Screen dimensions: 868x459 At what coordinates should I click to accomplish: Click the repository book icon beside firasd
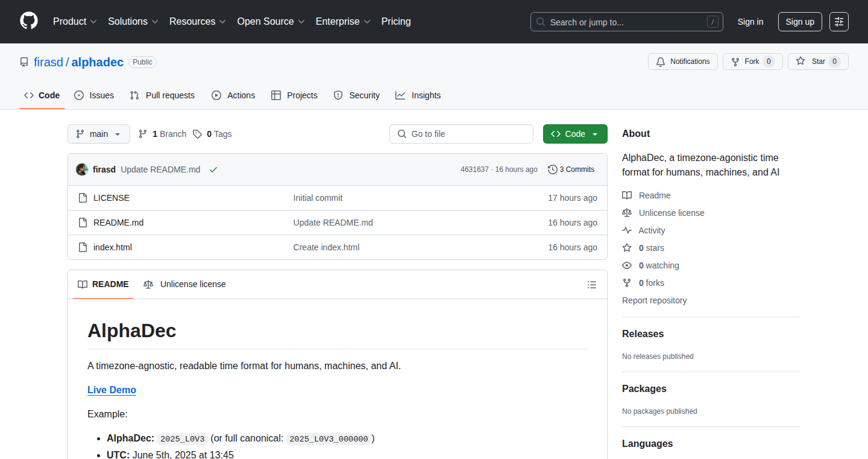(x=24, y=62)
